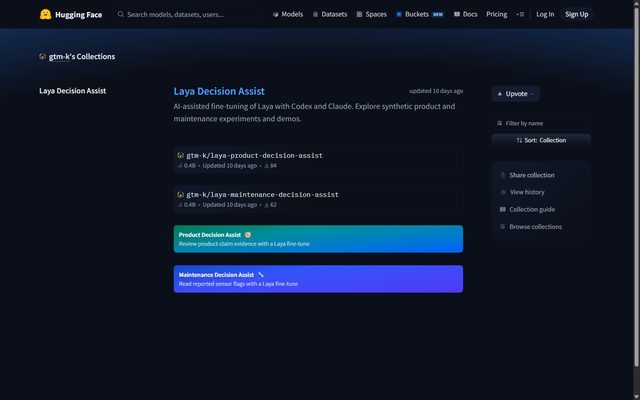Open the Maintenance Decision Assist space card
The image size is (640, 400).
(x=318, y=279)
